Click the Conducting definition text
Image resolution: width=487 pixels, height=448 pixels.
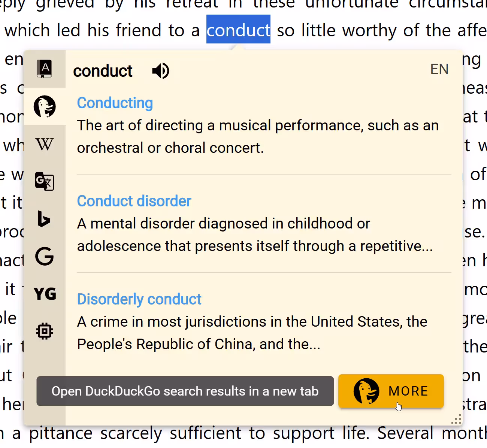(258, 137)
